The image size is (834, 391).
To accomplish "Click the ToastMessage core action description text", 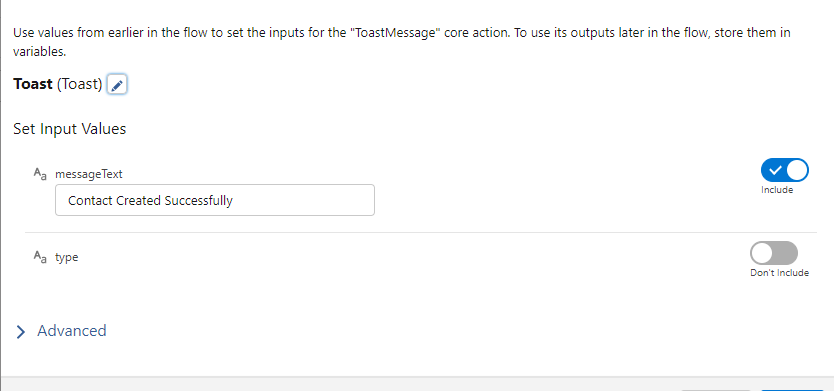I will 402,43.
